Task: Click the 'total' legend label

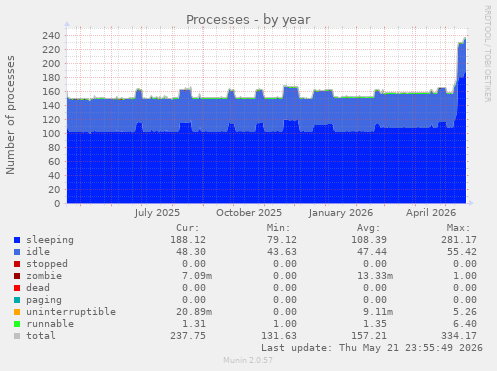Action: tap(41, 336)
